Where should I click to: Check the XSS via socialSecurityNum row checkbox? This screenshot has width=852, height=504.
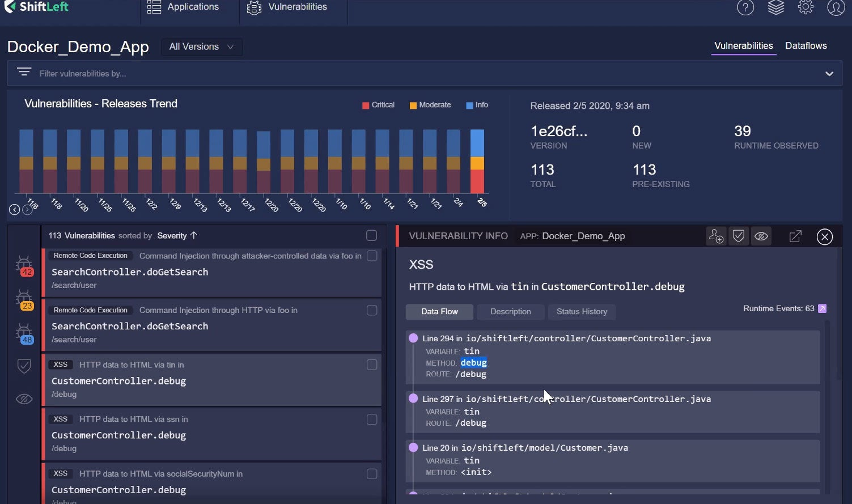[x=372, y=473]
